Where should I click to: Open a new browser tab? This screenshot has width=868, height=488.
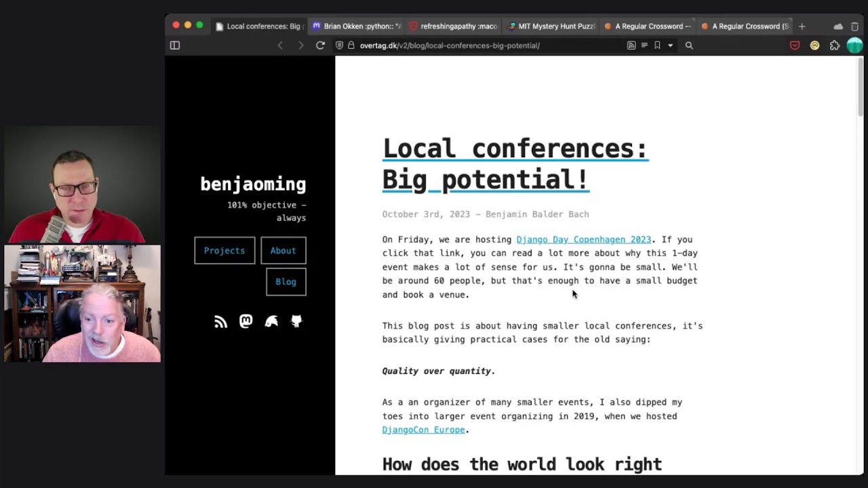coord(802,26)
